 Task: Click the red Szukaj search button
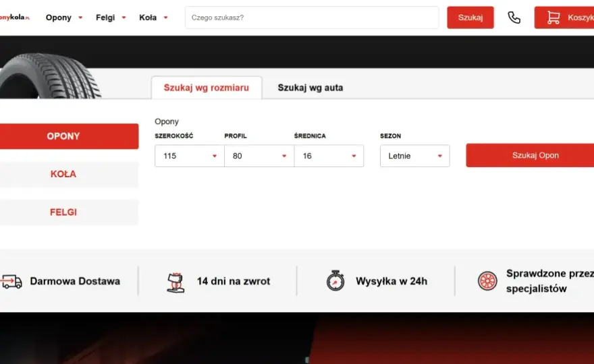click(470, 18)
